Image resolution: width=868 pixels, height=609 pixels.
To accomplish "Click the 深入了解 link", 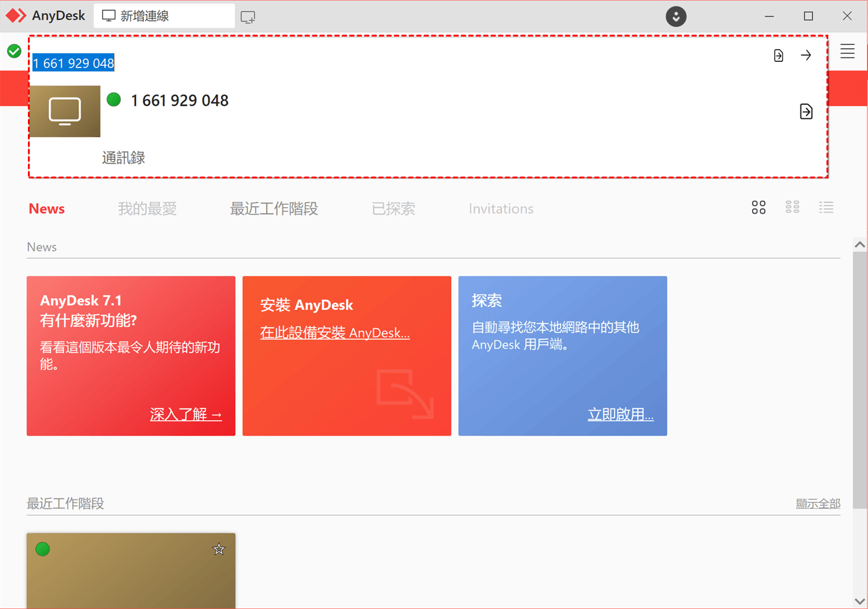I will [185, 414].
